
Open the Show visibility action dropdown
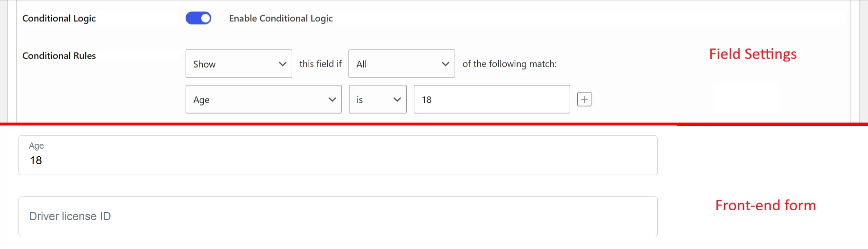click(239, 64)
